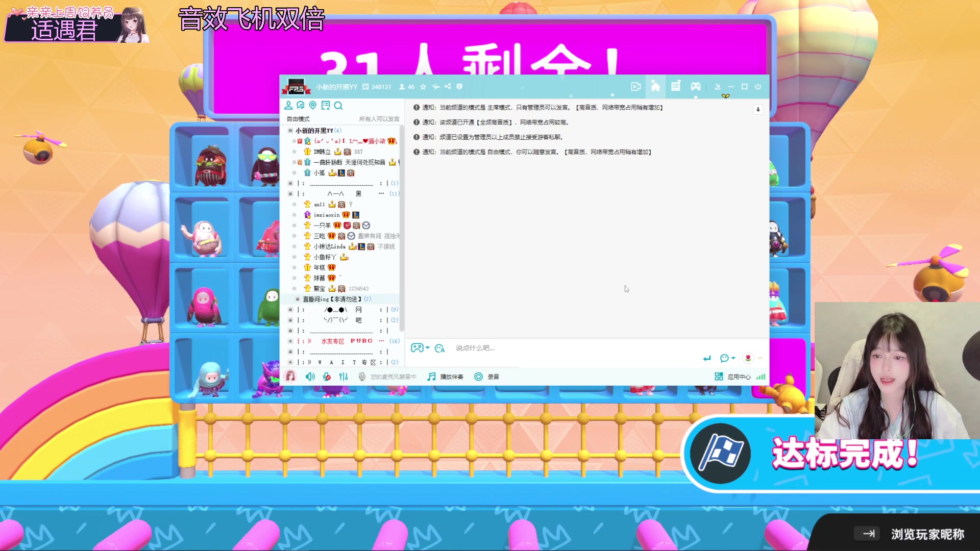The image size is (980, 551).
Task: Click the muted mic 您的麦克风禁音中 status
Action: 387,377
